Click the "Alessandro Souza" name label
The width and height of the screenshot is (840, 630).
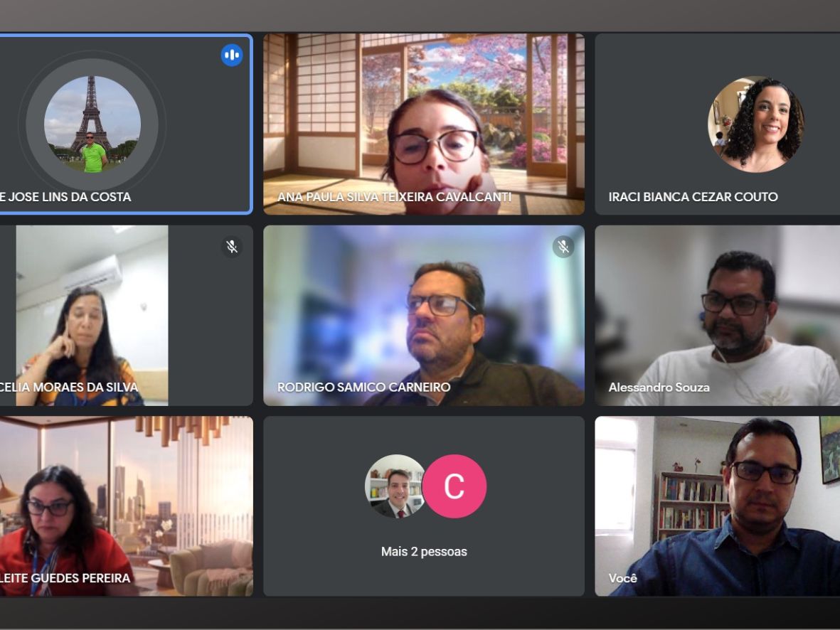coord(659,388)
